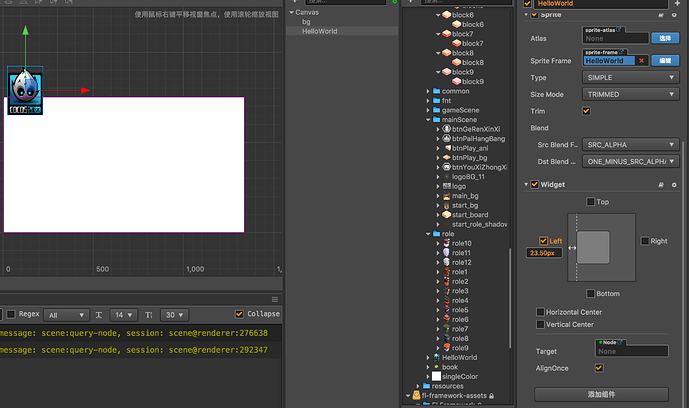The height and width of the screenshot is (408, 689).
Task: Select the bg node under Canvas
Action: tap(307, 21)
